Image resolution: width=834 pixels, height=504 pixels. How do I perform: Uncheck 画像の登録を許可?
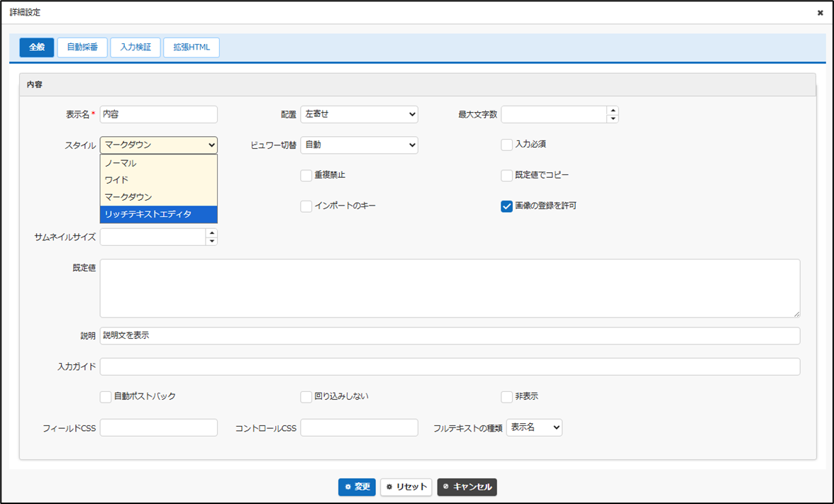pyautogui.click(x=507, y=206)
